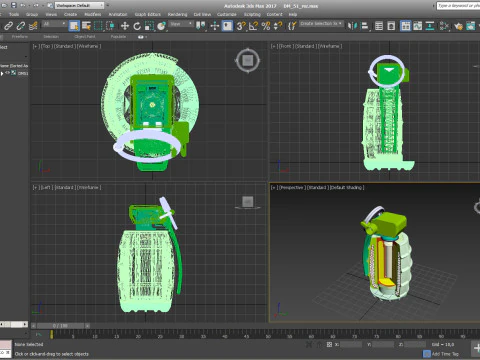Click the Save File floppy icon

(14, 5)
